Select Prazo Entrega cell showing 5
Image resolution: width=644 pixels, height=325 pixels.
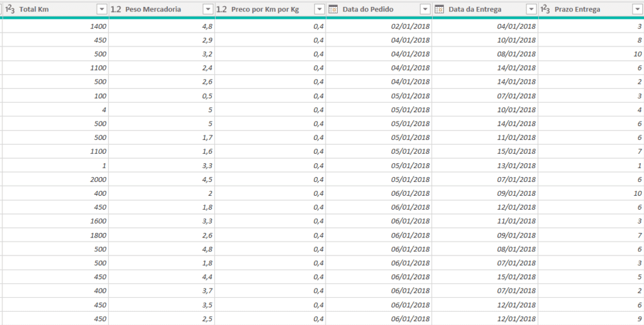point(591,277)
